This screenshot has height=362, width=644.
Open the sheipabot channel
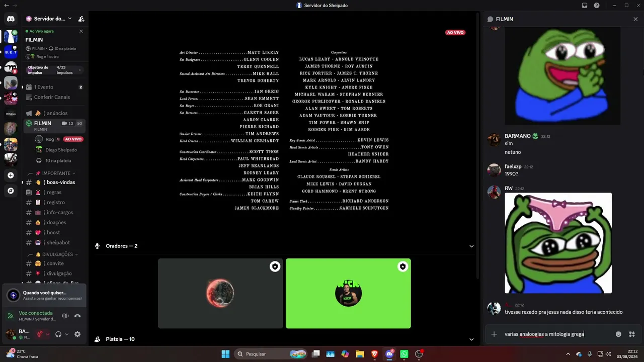[x=55, y=243]
